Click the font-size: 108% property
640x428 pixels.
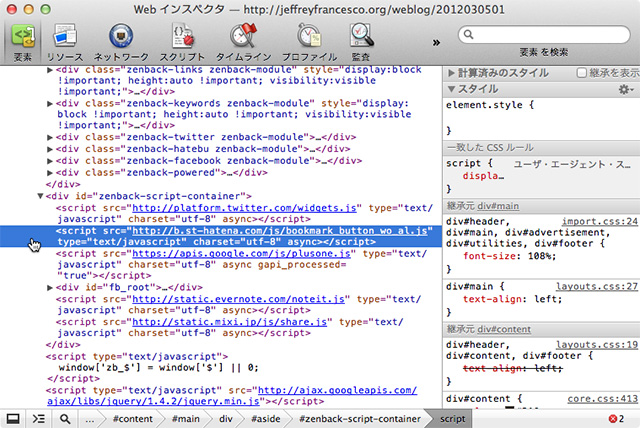pos(509,257)
